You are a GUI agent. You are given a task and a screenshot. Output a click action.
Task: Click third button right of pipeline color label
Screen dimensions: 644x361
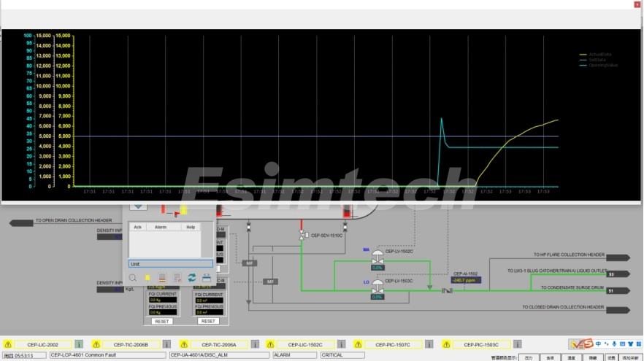pos(571,357)
